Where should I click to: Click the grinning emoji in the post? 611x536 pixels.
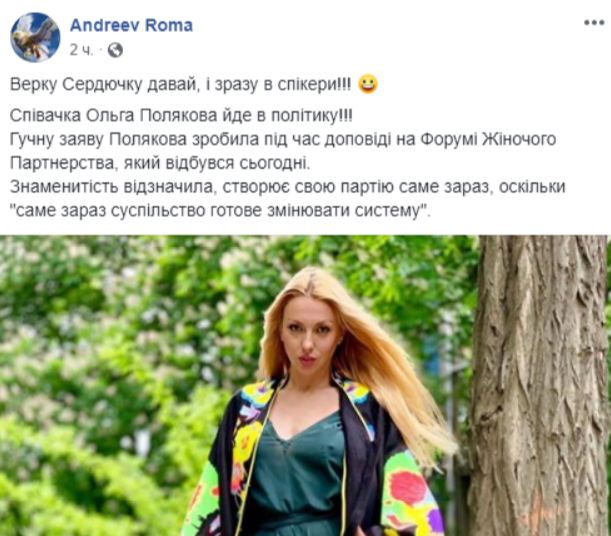[368, 84]
